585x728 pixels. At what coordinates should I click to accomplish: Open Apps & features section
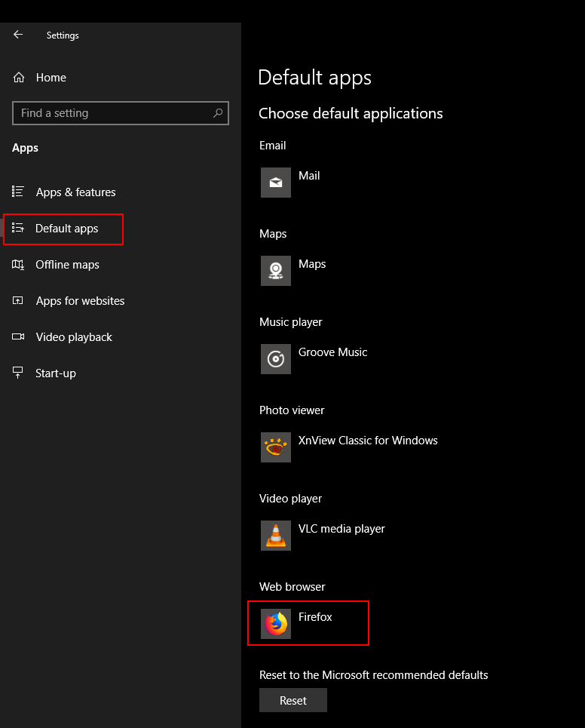click(75, 192)
